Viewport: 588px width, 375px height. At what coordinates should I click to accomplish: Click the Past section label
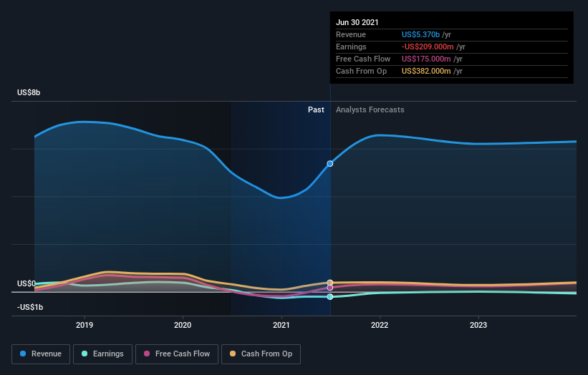(316, 109)
